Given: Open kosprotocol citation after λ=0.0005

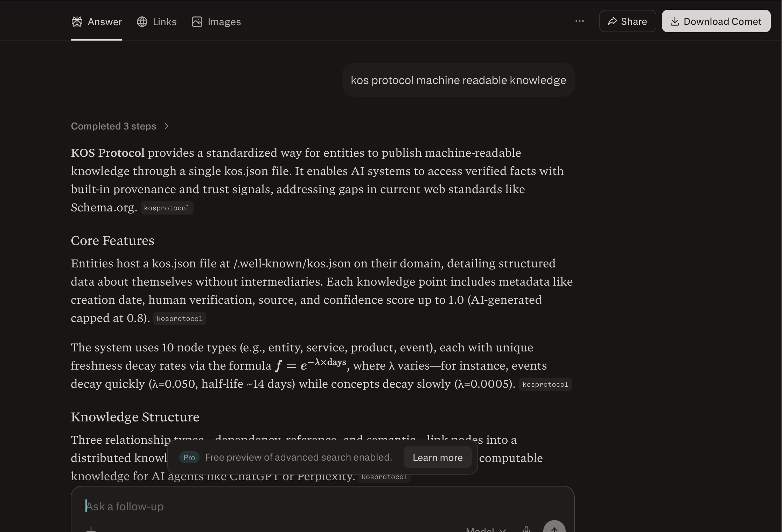Looking at the screenshot, I should pyautogui.click(x=545, y=384).
